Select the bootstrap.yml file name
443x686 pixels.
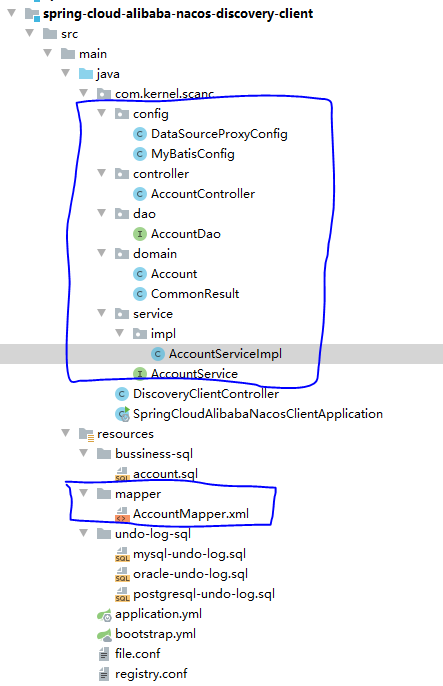coord(155,634)
